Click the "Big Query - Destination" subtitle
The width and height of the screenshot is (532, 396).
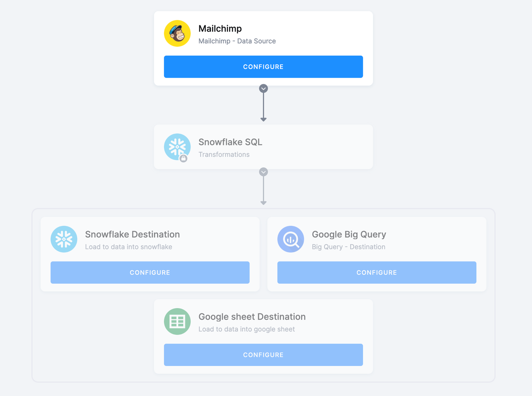click(x=348, y=247)
